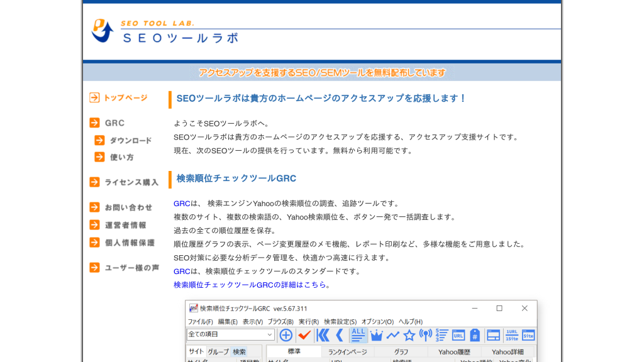Open the 全ての項目 dropdown
644x362 pixels.
pos(230,334)
